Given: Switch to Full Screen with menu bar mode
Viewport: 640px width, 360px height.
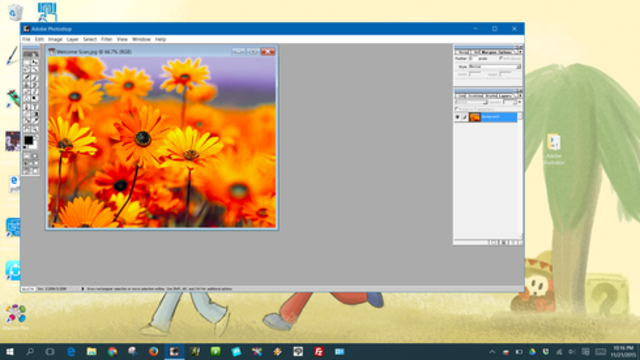Looking at the screenshot, I should (x=31, y=163).
